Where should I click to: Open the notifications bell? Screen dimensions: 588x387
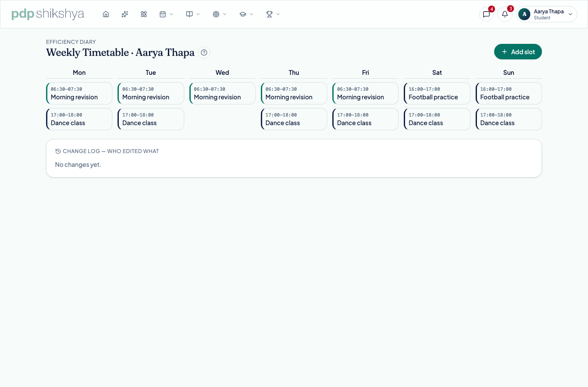click(505, 14)
